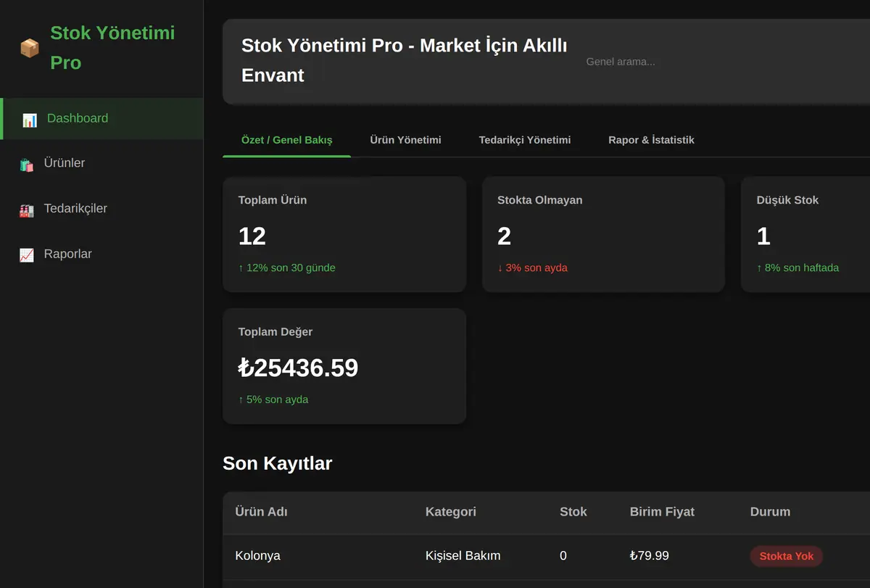The height and width of the screenshot is (588, 870).
Task: Click the package box logo icon
Action: (x=30, y=49)
